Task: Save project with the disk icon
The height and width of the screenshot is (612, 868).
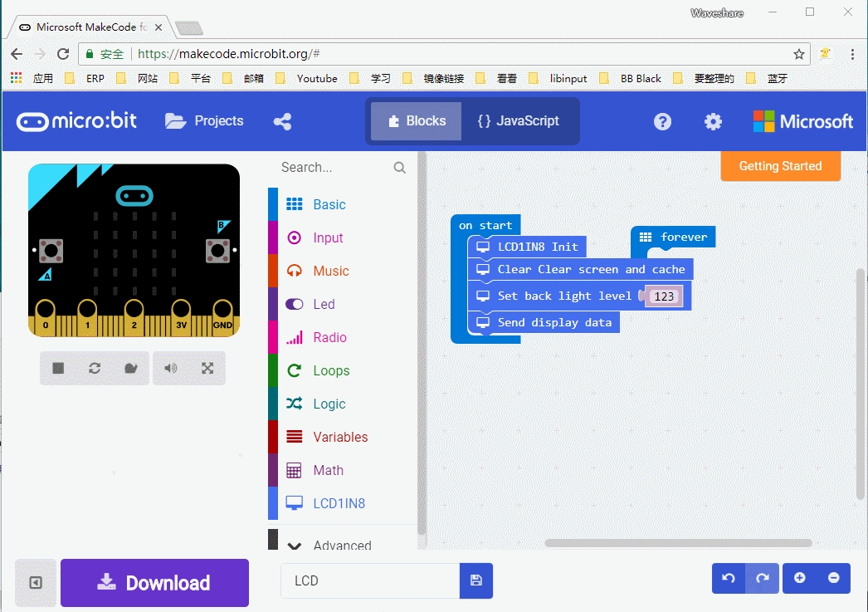Action: [476, 580]
